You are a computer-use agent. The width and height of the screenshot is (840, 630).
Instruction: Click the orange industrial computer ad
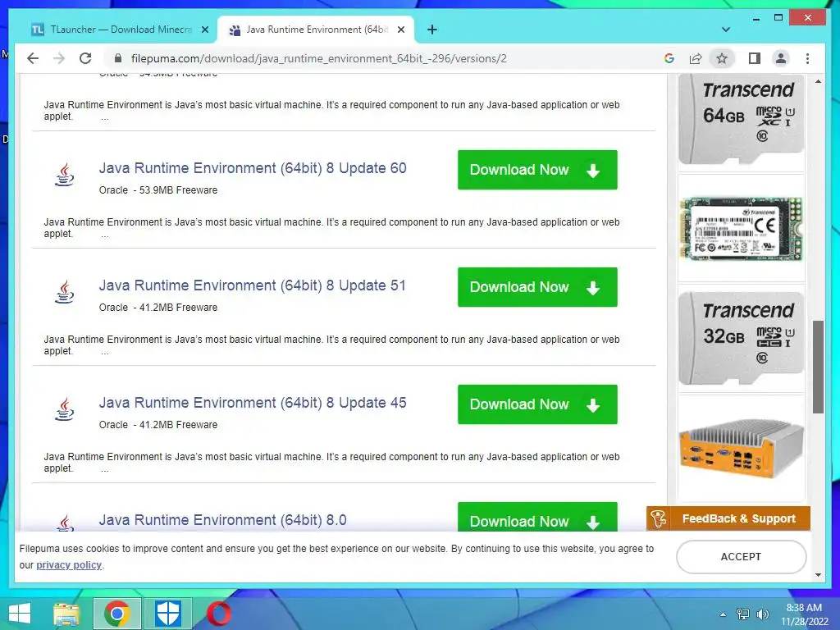point(742,448)
